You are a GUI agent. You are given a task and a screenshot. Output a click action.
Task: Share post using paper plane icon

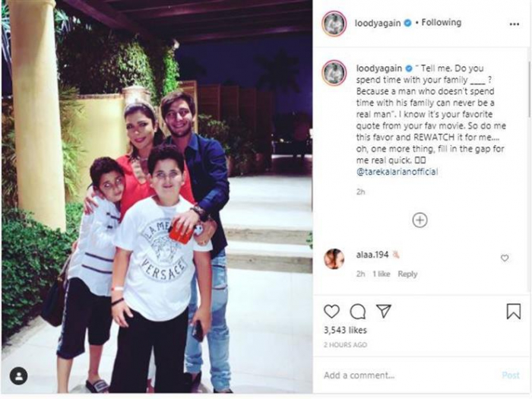(384, 311)
